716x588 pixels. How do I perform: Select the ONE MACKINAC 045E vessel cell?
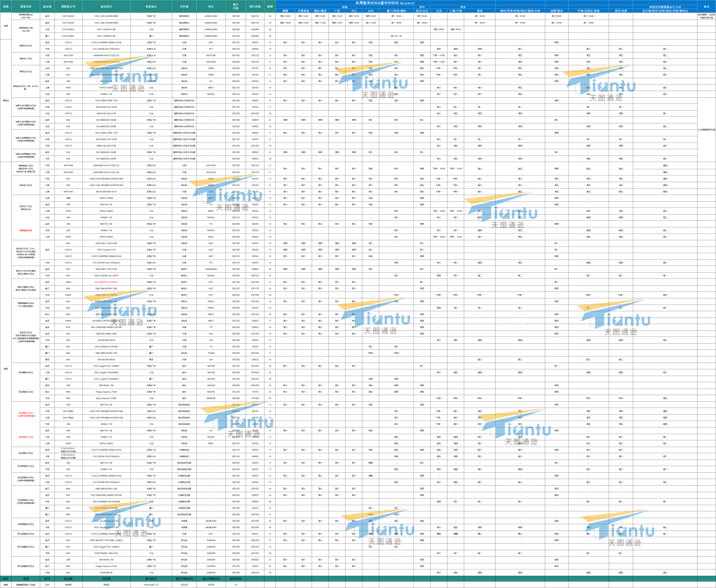pos(106,334)
